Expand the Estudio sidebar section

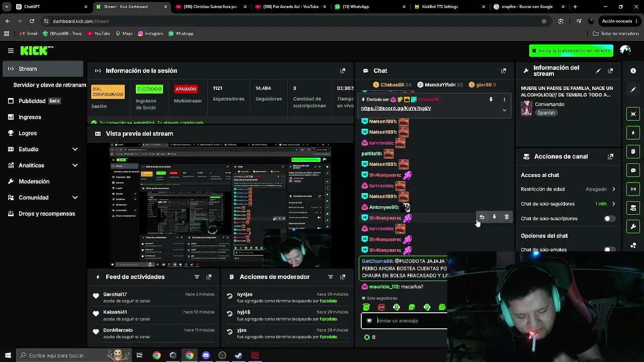tap(75, 149)
